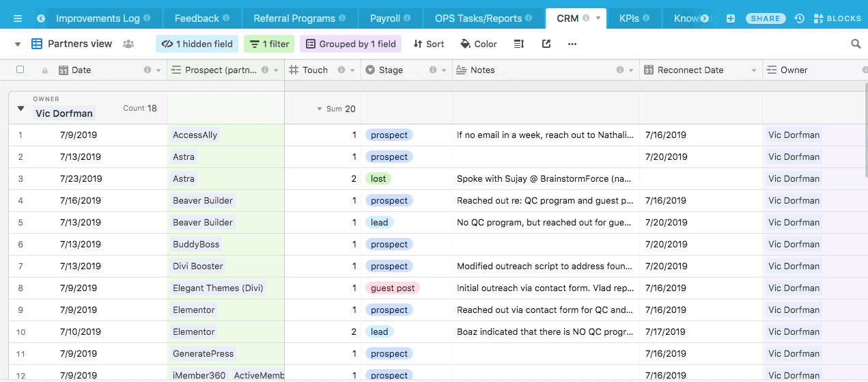The image size is (868, 382).
Task: Click the search magnifier icon
Action: pyautogui.click(x=856, y=44)
